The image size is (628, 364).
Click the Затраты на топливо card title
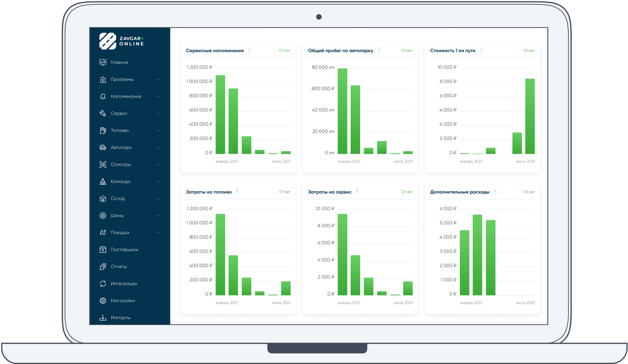click(209, 192)
